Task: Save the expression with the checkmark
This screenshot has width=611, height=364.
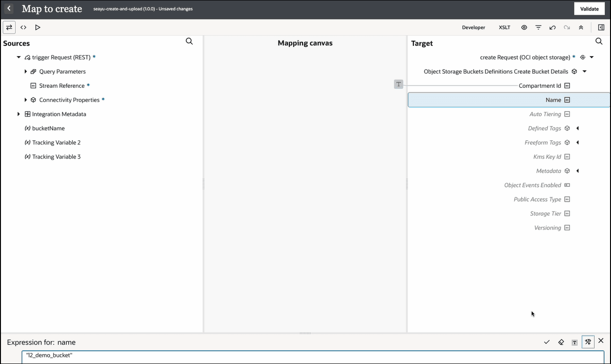Action: tap(547, 342)
